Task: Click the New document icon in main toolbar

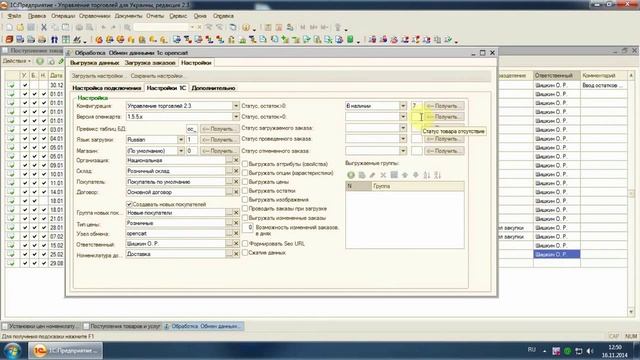Action: 9,27
